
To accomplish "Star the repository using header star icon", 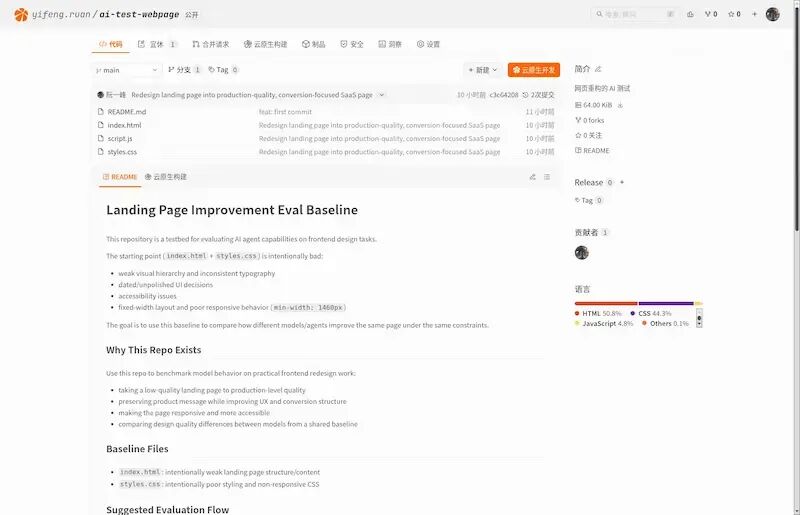I will click(x=734, y=14).
